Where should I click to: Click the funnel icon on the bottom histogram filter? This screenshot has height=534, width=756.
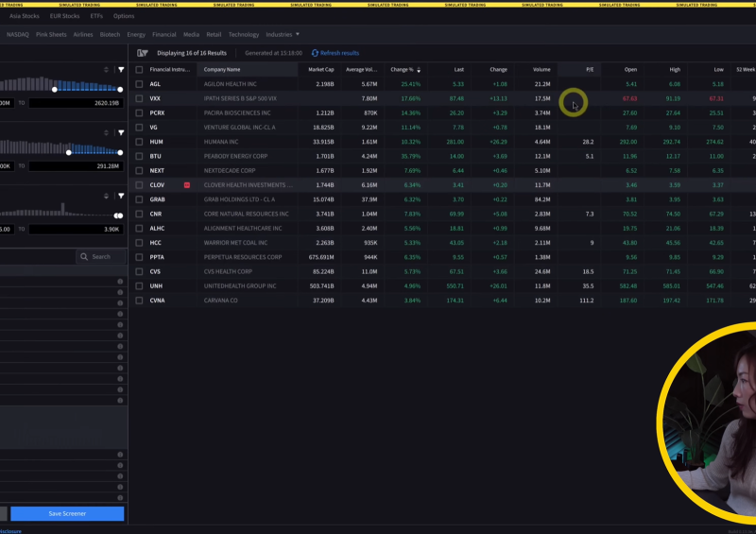[121, 196]
